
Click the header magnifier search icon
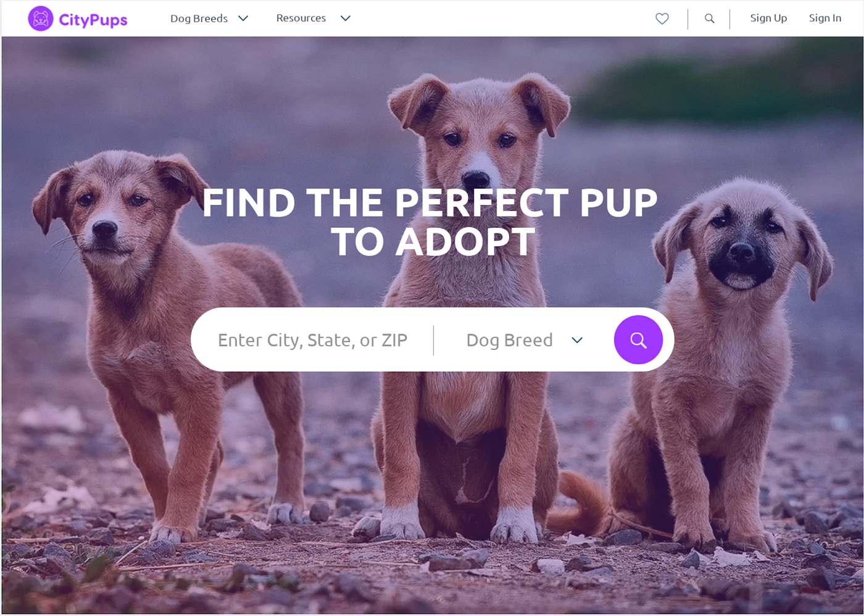[x=710, y=19]
